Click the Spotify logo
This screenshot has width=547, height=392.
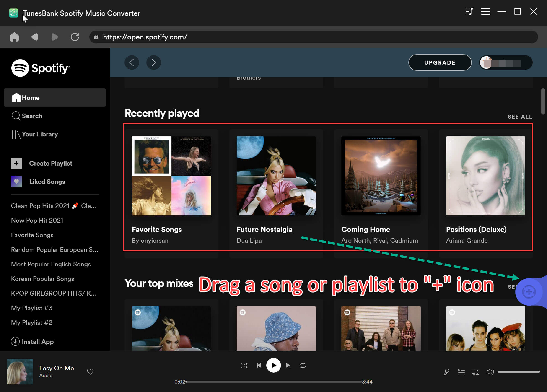pos(41,68)
